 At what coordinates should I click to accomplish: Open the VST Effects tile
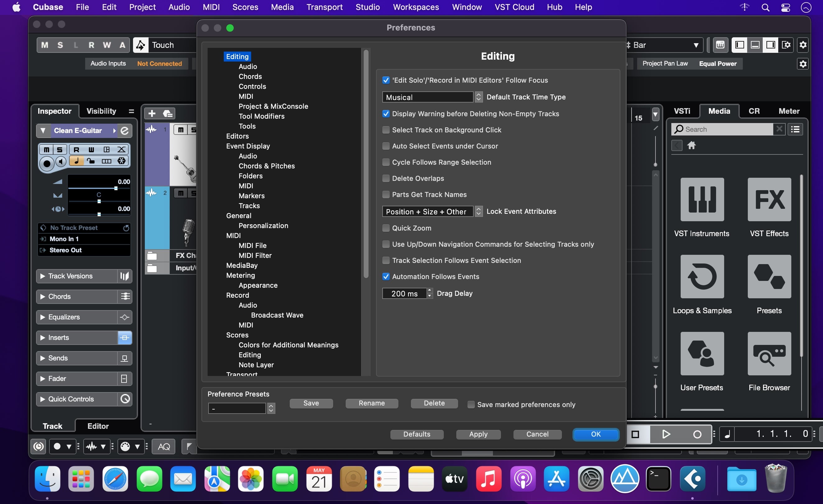(x=769, y=199)
